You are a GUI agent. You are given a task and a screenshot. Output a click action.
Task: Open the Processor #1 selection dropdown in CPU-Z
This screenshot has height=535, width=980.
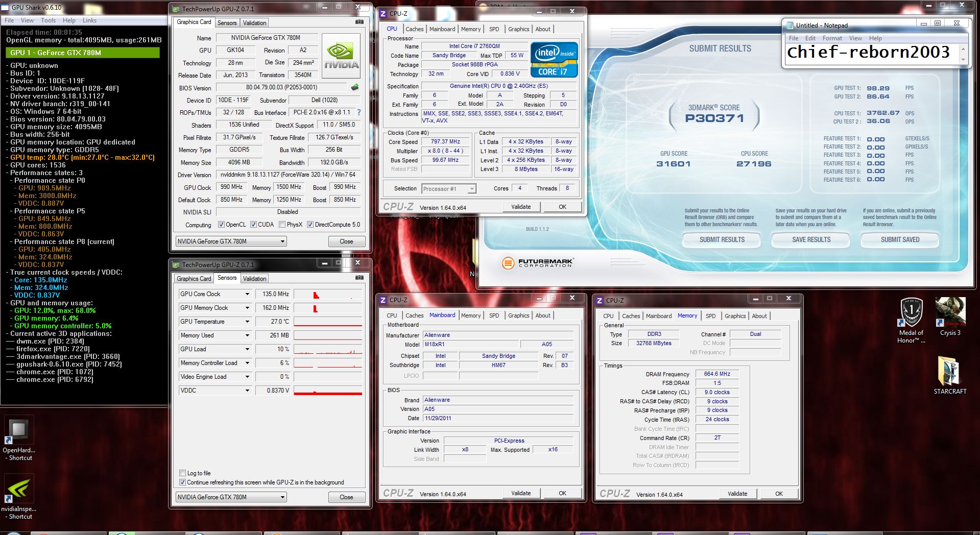tap(449, 189)
